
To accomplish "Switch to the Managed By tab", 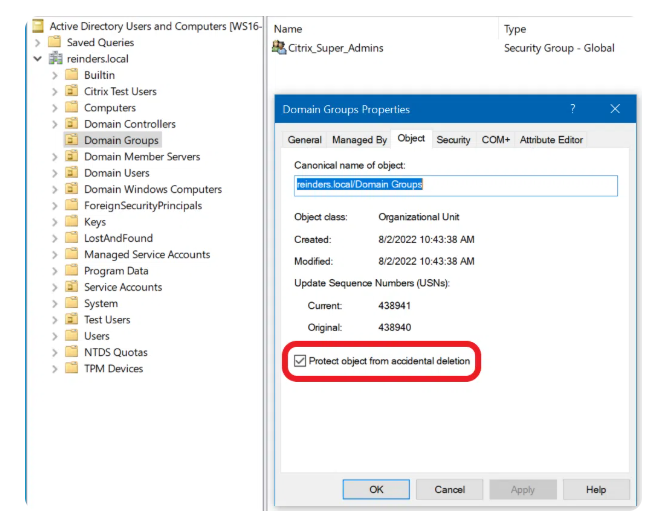I will click(359, 140).
